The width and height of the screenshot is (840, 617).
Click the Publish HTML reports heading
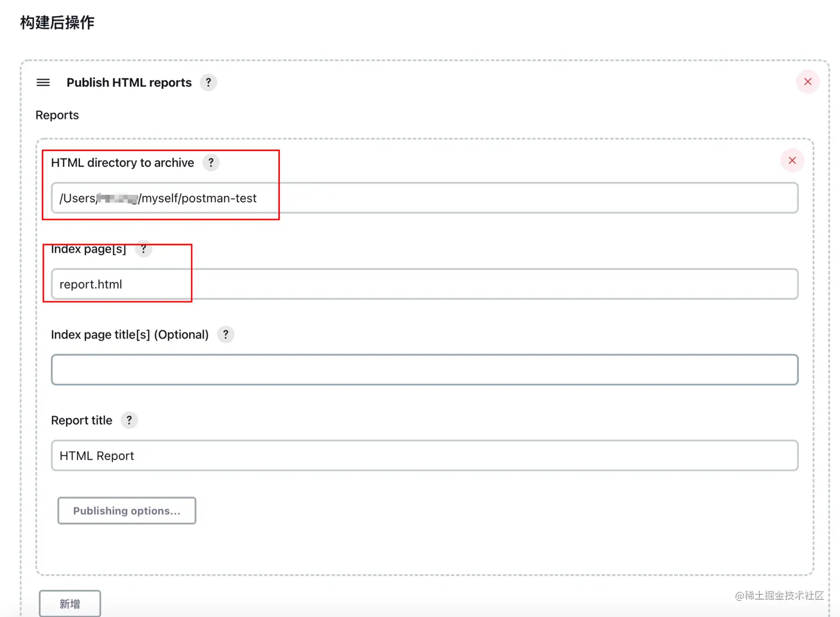[129, 82]
